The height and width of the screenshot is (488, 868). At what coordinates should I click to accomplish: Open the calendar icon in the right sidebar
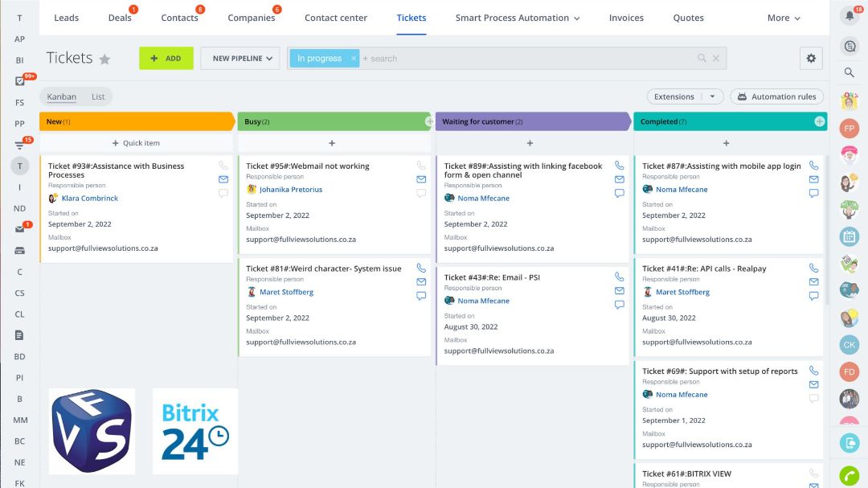tap(850, 236)
